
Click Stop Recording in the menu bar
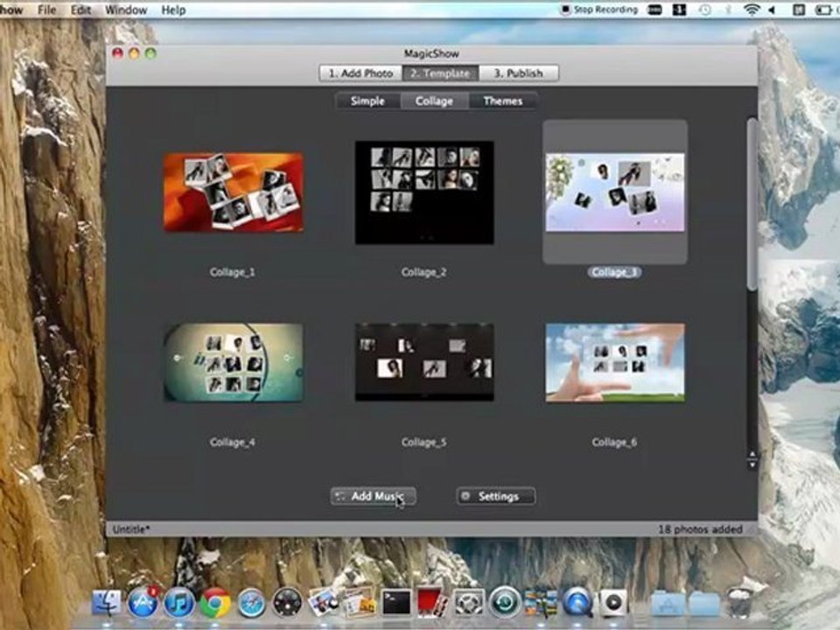pyautogui.click(x=599, y=10)
